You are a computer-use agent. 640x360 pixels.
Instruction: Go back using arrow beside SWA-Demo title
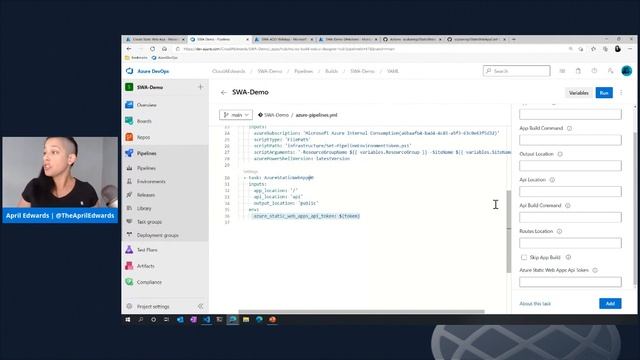[223, 93]
